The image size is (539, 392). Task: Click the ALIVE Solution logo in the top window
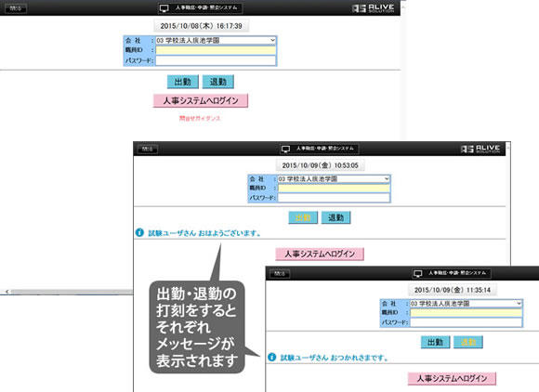tap(374, 8)
